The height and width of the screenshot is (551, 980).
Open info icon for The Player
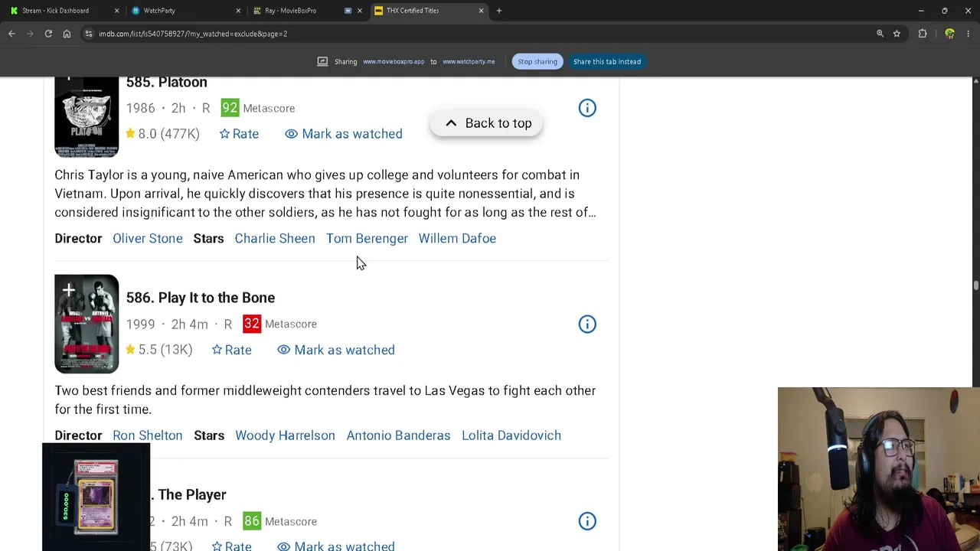pos(587,521)
